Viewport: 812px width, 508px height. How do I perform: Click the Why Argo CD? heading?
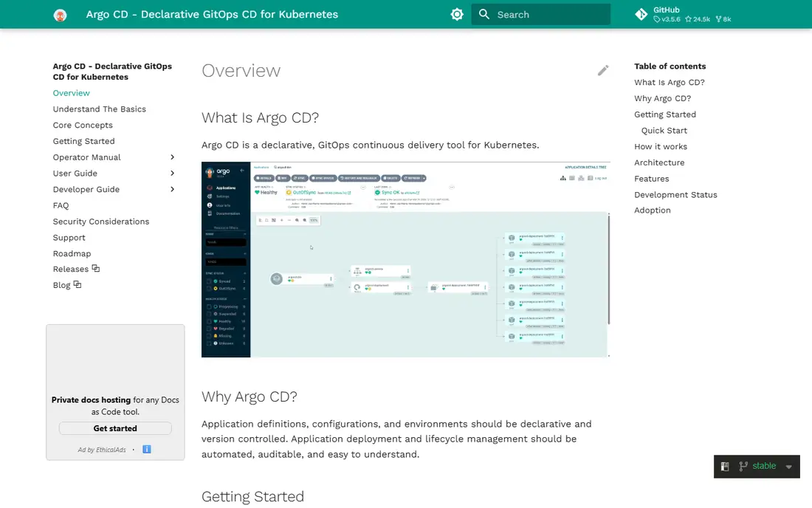[x=249, y=397]
